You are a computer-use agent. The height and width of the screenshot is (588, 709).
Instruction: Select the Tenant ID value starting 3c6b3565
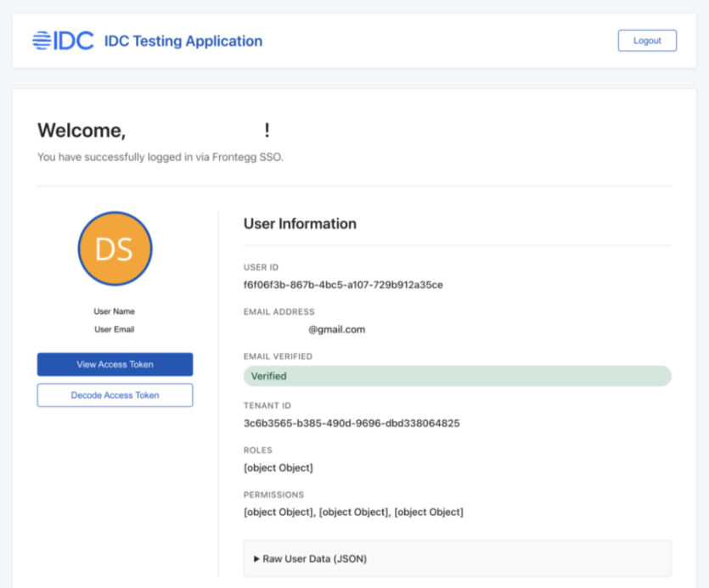(352, 423)
